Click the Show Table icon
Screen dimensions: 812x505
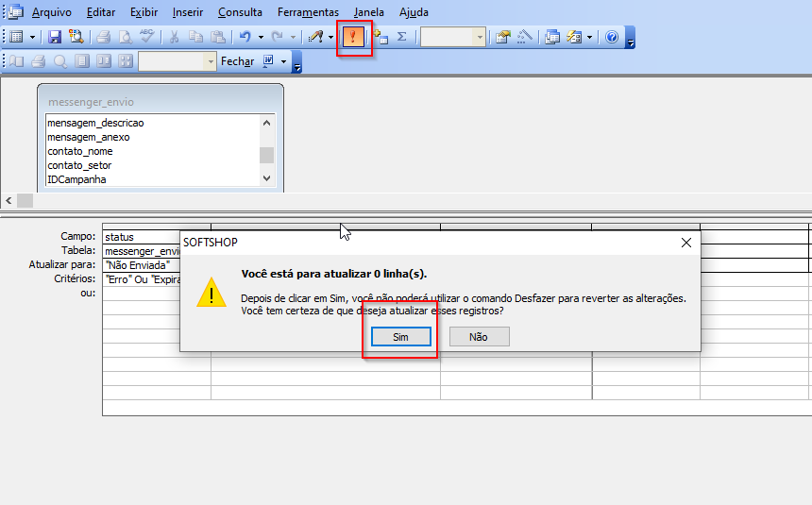pyautogui.click(x=381, y=37)
